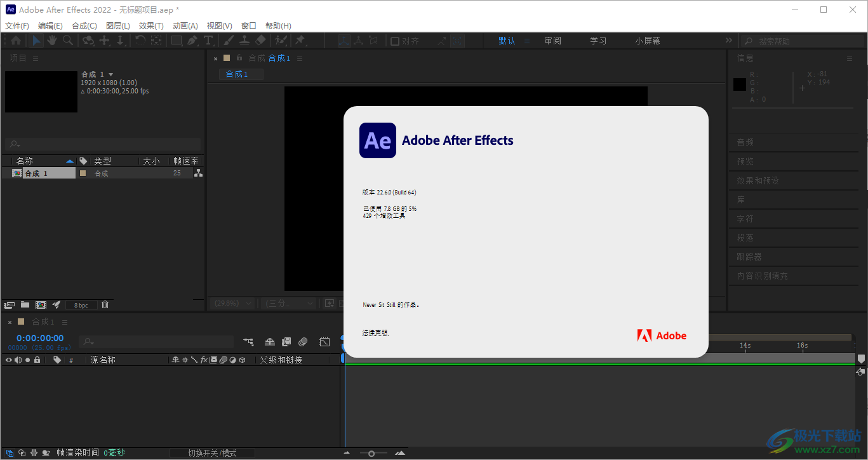Screen dimensions: 868x460
Task: Expand the 合成 1 dropdown in Project panel
Action: [x=110, y=74]
